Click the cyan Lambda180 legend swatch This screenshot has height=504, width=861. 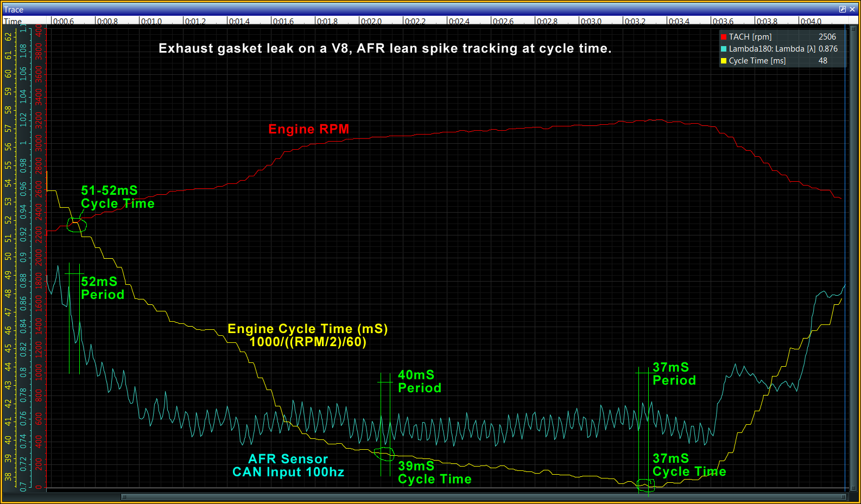point(723,49)
